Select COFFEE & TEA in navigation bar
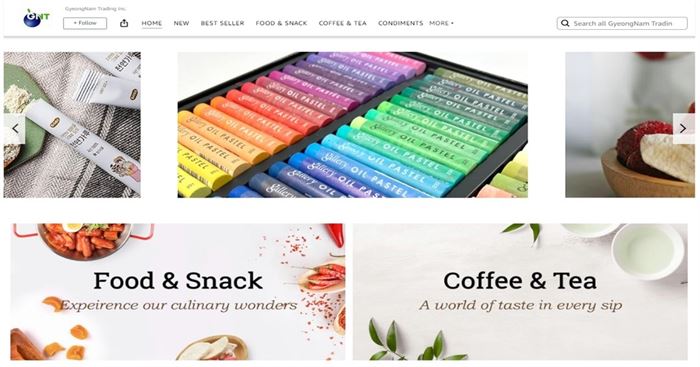700x367 pixels. (x=342, y=23)
